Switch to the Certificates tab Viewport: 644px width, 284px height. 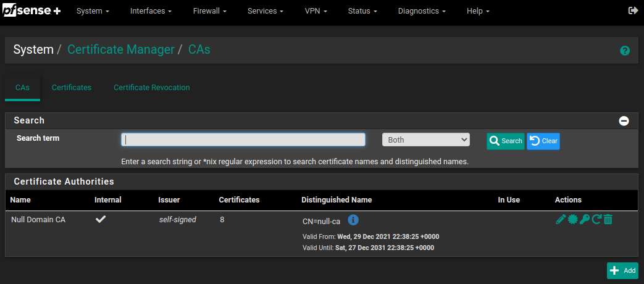[72, 88]
